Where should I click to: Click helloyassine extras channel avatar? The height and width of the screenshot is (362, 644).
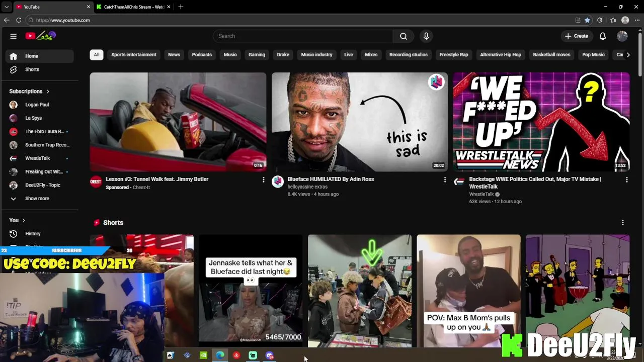pos(278,182)
